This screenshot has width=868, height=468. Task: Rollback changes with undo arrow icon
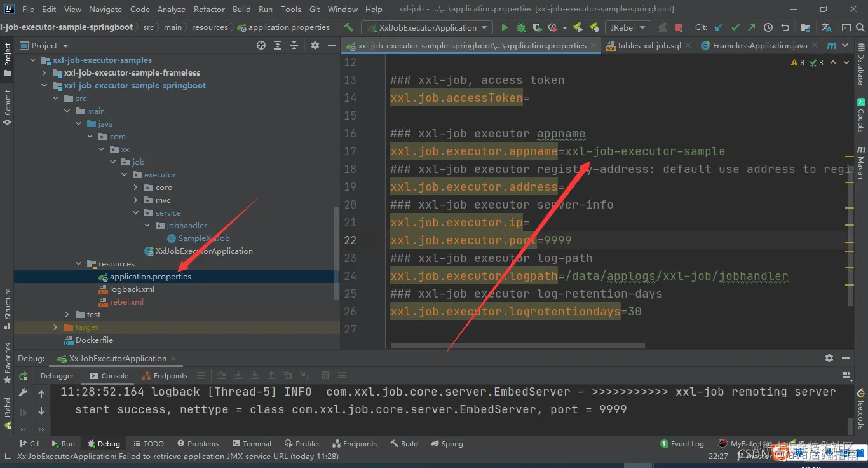785,27
